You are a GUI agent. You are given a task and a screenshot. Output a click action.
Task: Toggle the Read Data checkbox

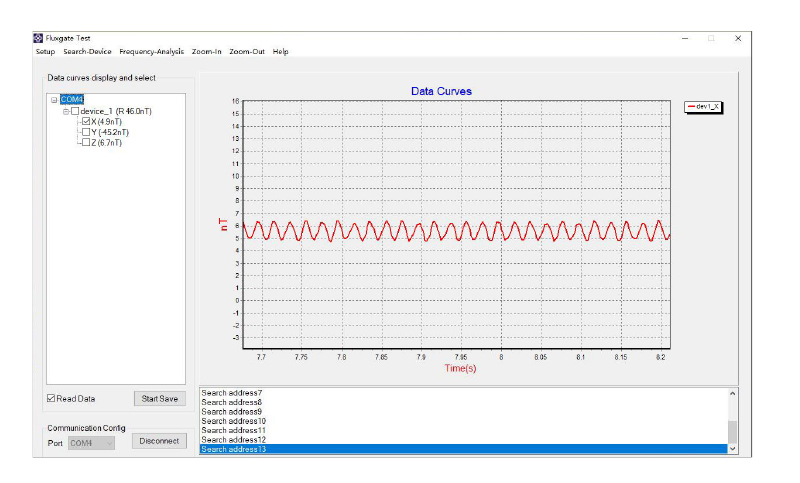click(51, 398)
